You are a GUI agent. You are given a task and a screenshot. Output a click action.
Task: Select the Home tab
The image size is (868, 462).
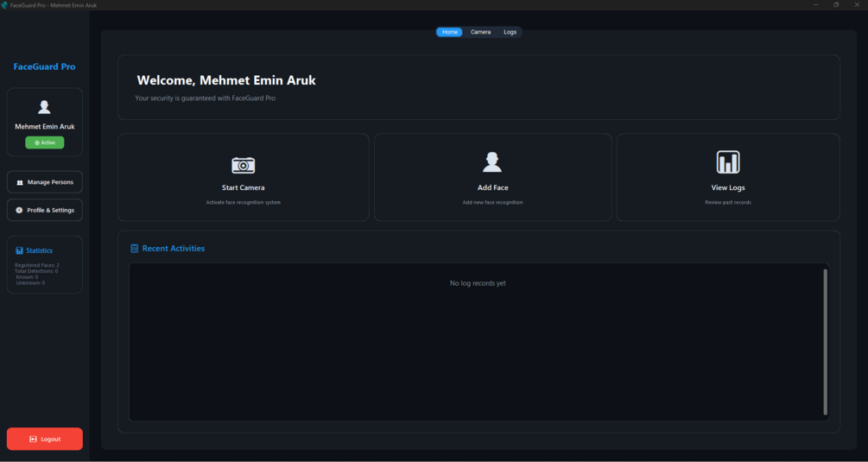pos(449,32)
